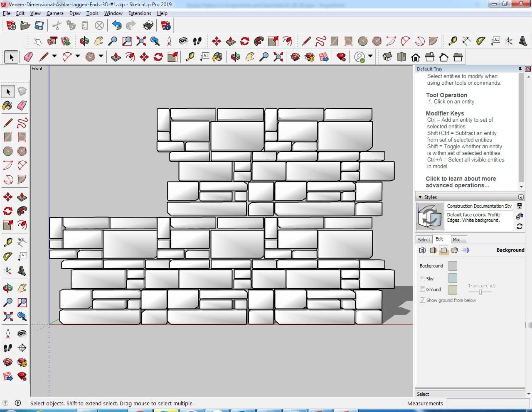Image resolution: width=532 pixels, height=412 pixels.
Task: Select the Zoom Extents tool in left toolbar
Action: [7, 316]
